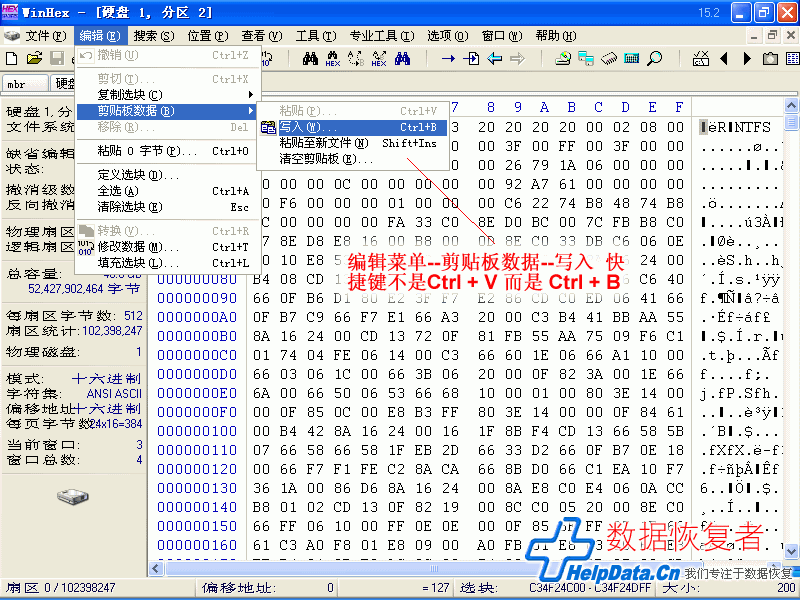Open the 位置(P) menu
800x600 pixels.
click(207, 36)
